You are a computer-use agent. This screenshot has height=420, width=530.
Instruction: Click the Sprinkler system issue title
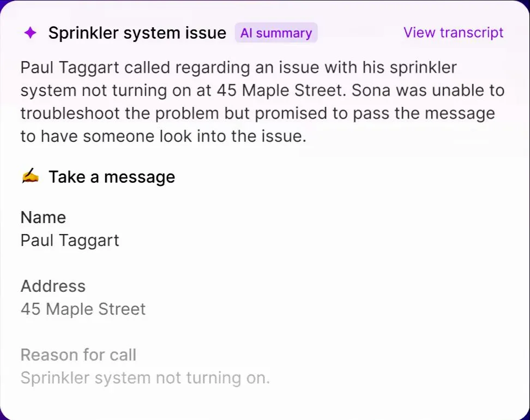(137, 33)
